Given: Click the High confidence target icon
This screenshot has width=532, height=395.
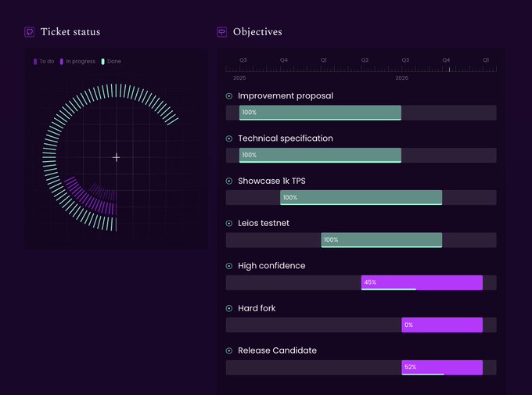Looking at the screenshot, I should tap(229, 266).
